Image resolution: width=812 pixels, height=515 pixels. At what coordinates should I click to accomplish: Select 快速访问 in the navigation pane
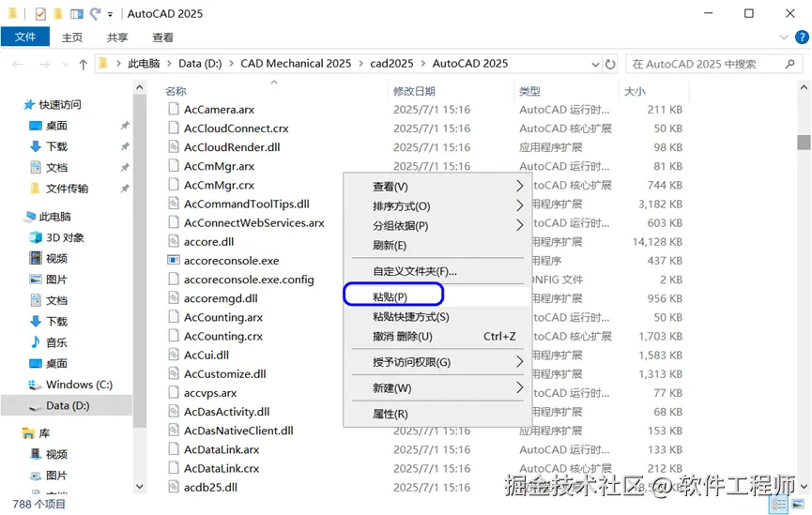click(x=60, y=104)
